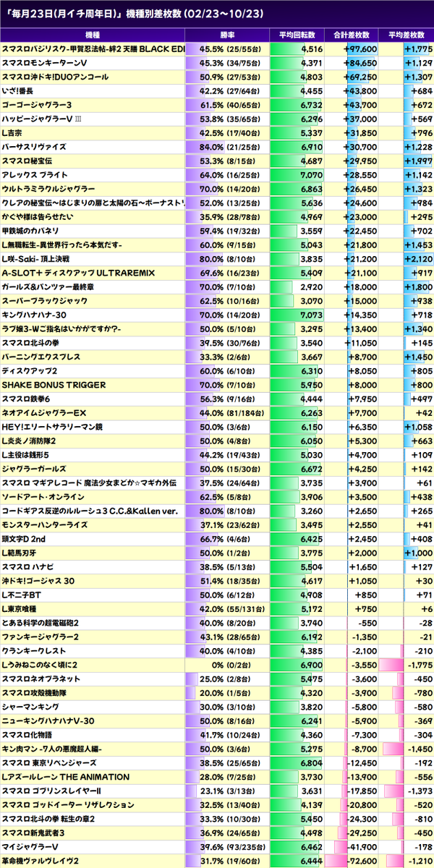The image size is (434, 868).
Task: Select the とある科学の超電磁砲2 machine name
Action: 41,623
